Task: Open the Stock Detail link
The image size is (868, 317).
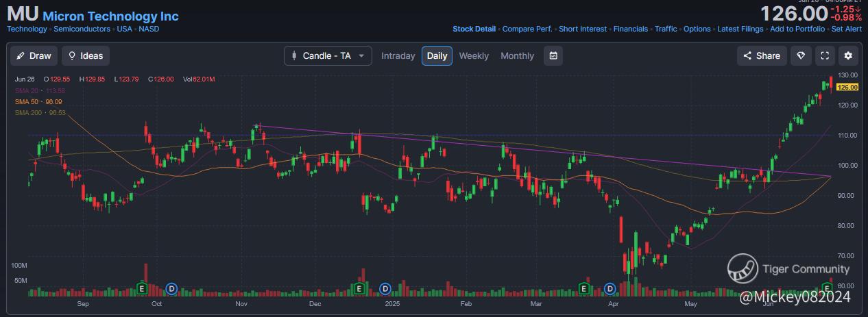Action: click(474, 29)
